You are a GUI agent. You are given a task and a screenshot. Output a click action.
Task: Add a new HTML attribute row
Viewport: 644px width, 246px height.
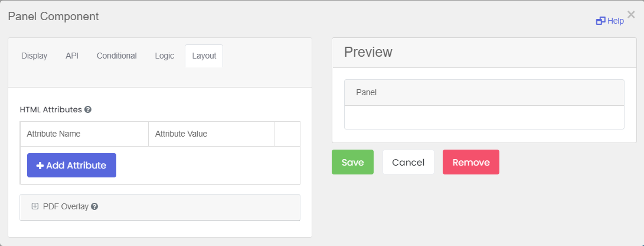(x=71, y=166)
